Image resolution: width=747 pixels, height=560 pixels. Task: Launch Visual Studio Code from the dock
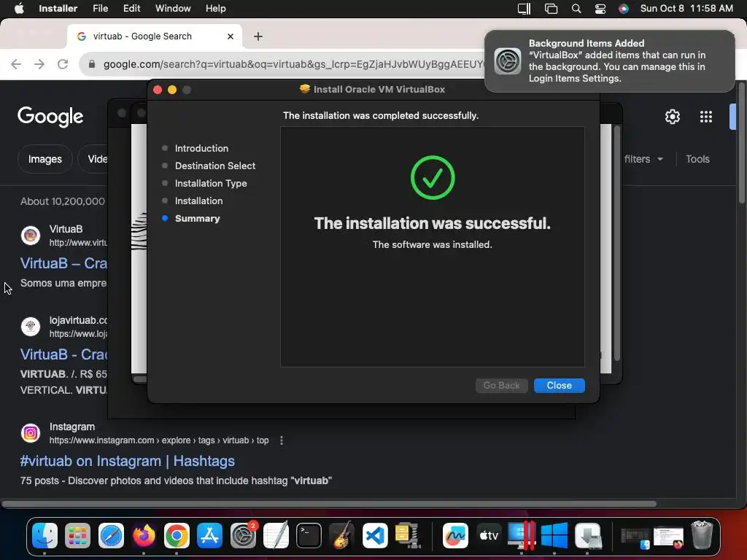(x=375, y=536)
